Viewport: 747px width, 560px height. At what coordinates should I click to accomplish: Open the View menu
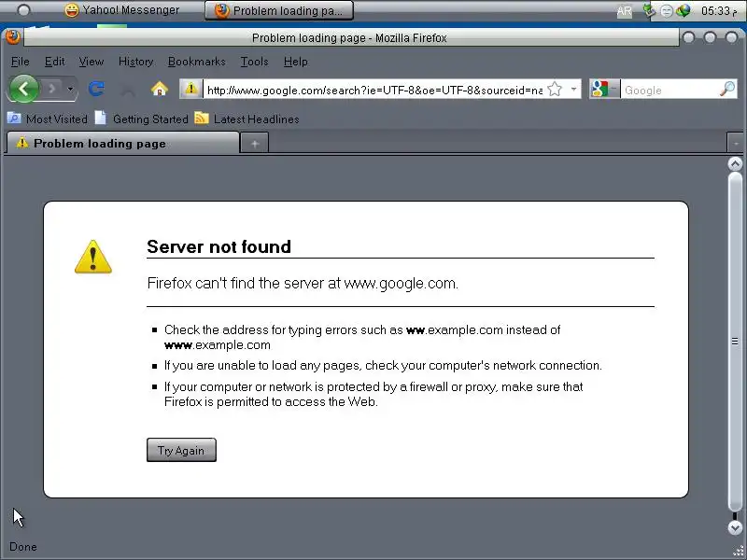tap(91, 62)
